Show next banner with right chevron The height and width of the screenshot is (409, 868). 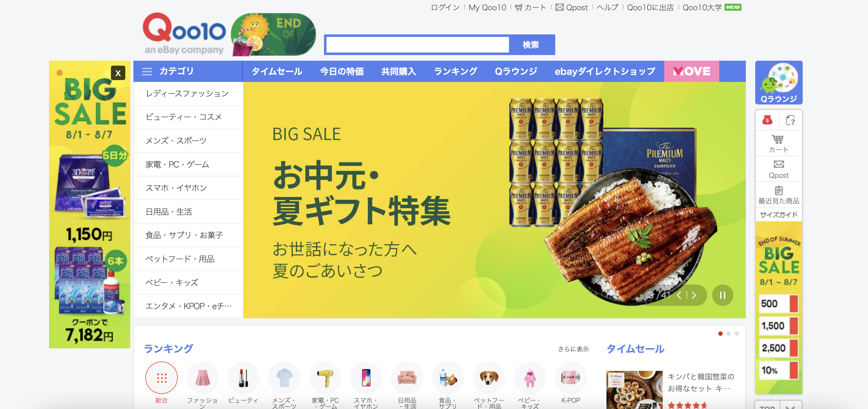point(694,295)
